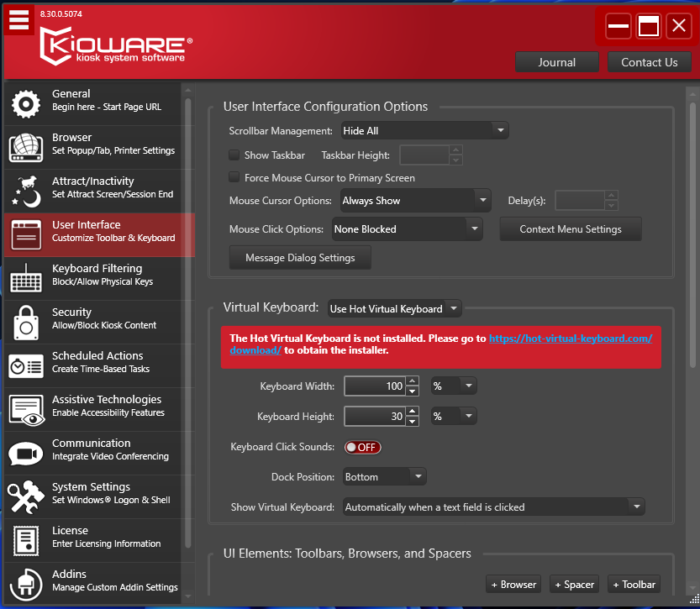700x609 pixels.
Task: Click the Assistive Technologies eye icon
Action: coord(26,410)
